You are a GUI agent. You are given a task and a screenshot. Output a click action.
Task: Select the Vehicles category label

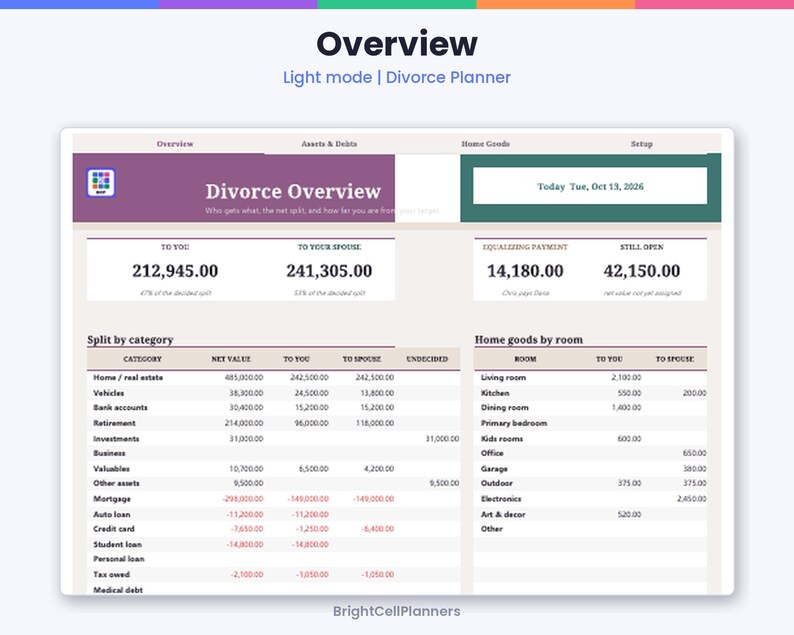click(x=108, y=393)
